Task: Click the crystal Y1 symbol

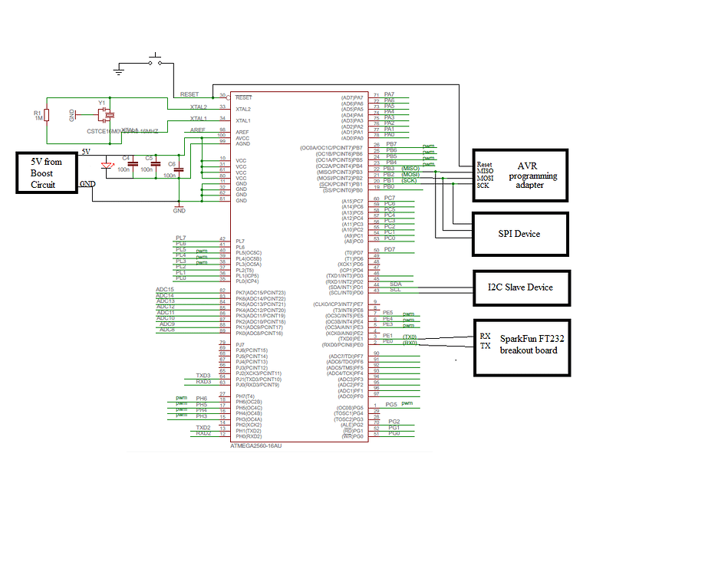Action: click(x=105, y=113)
